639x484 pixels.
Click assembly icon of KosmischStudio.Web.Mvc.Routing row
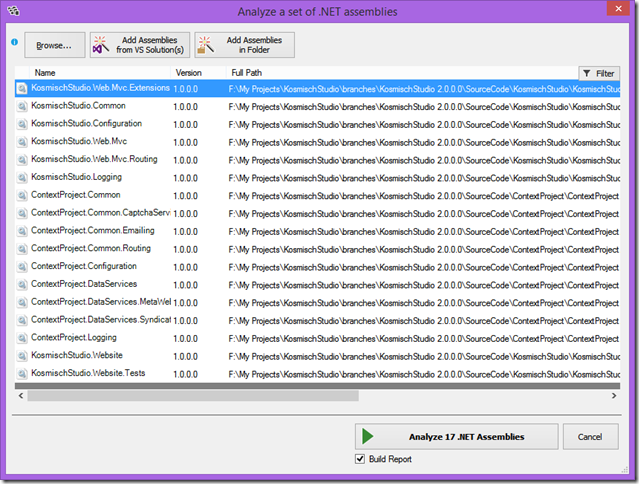pos(22,160)
